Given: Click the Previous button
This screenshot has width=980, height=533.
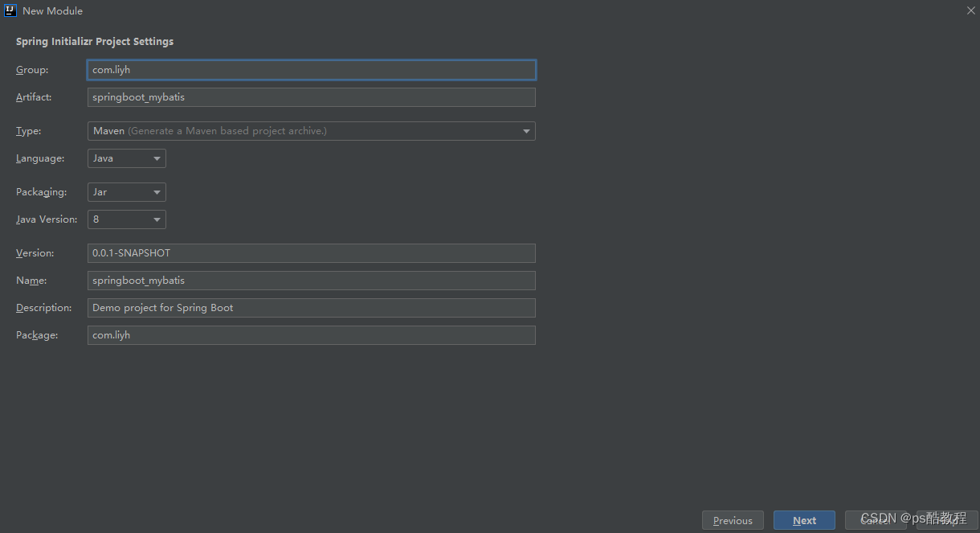Looking at the screenshot, I should click(x=733, y=520).
